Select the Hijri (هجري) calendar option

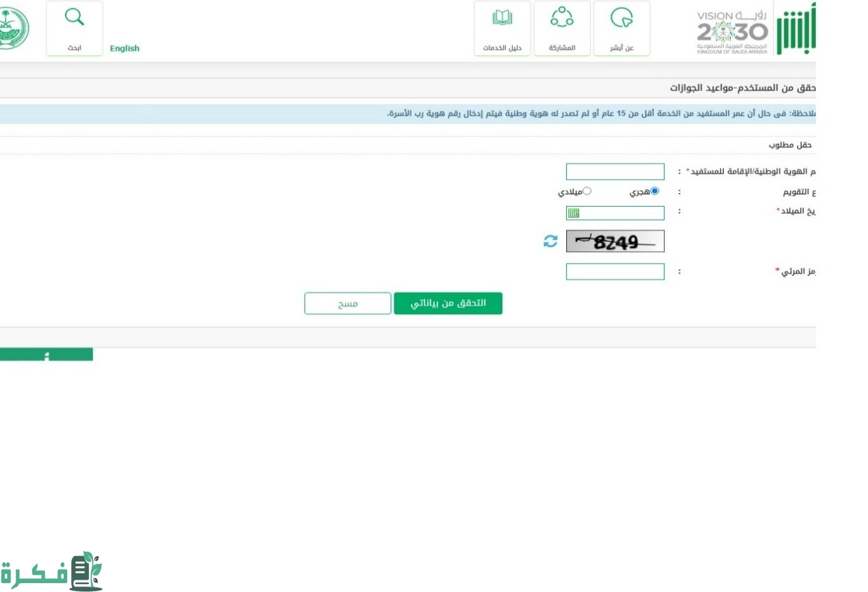tap(654, 192)
